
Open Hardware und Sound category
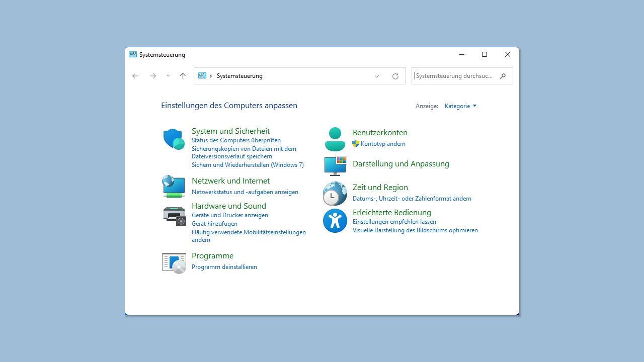[x=229, y=206]
